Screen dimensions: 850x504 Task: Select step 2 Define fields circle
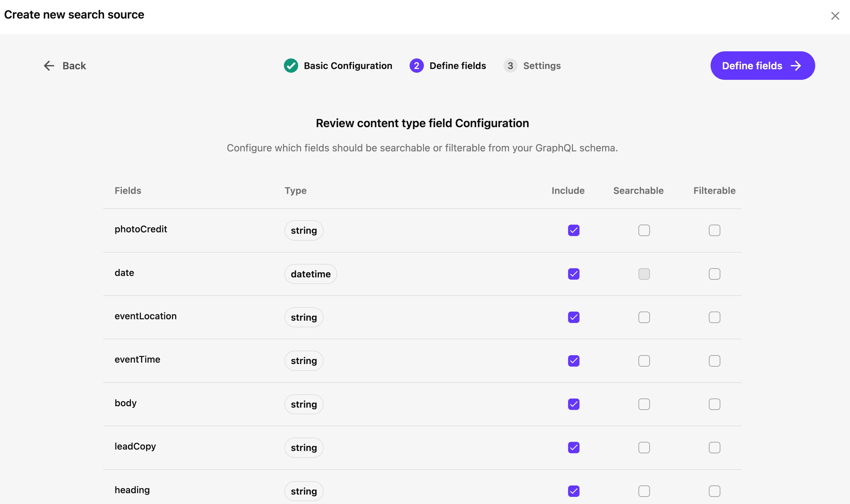(416, 66)
